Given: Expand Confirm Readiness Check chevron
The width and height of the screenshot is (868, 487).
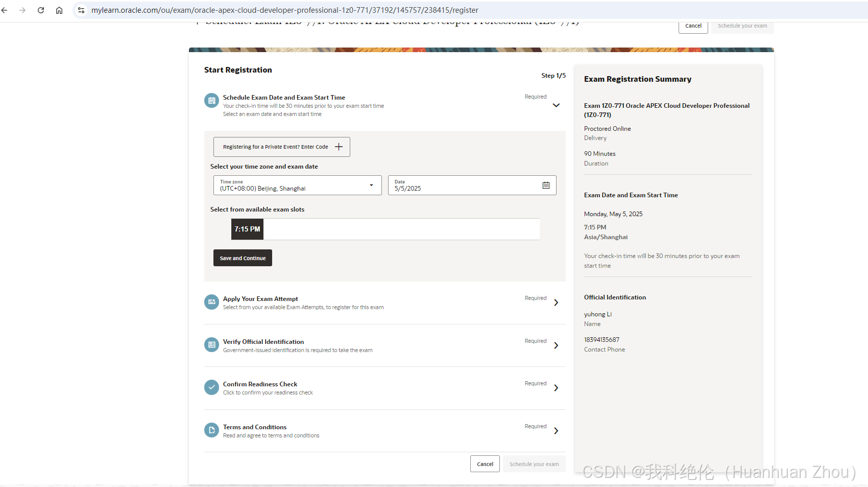Looking at the screenshot, I should point(556,388).
